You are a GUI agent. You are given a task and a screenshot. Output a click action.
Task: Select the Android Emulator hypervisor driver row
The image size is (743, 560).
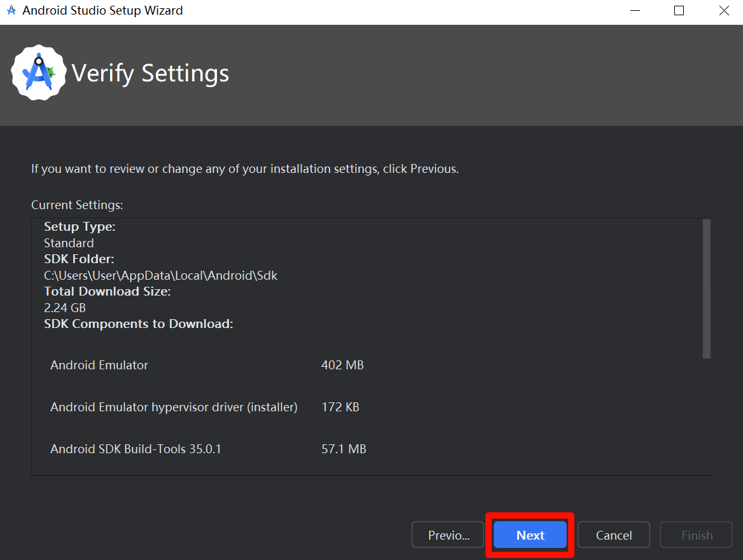174,407
